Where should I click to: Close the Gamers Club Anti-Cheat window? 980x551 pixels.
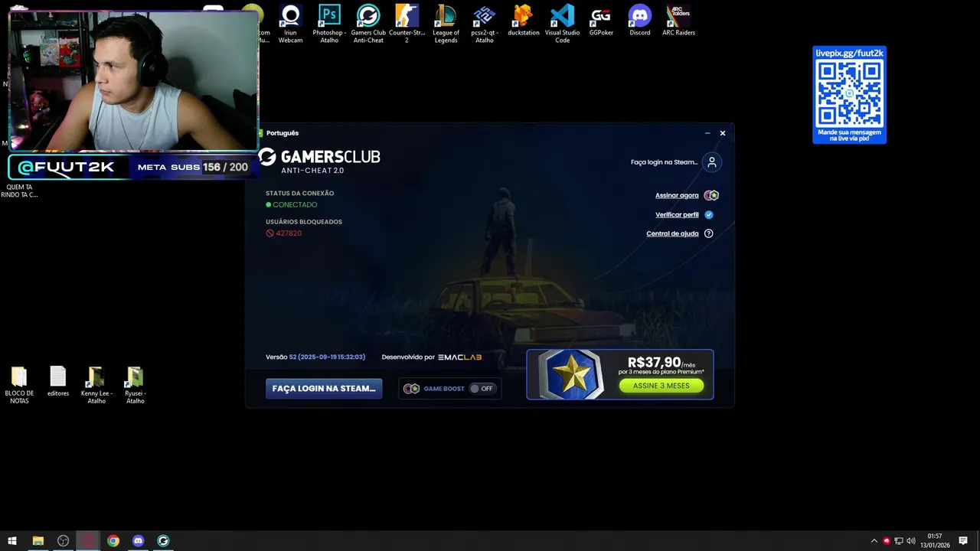[x=722, y=133]
